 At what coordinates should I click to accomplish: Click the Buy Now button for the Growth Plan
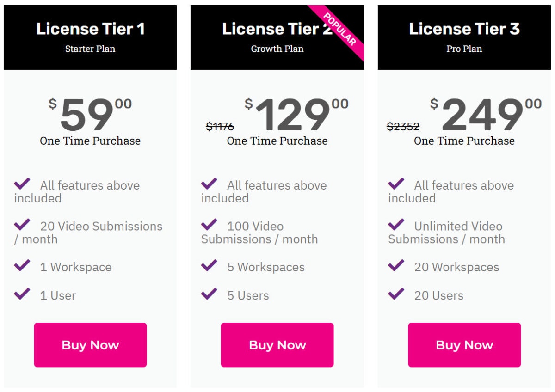tap(277, 344)
